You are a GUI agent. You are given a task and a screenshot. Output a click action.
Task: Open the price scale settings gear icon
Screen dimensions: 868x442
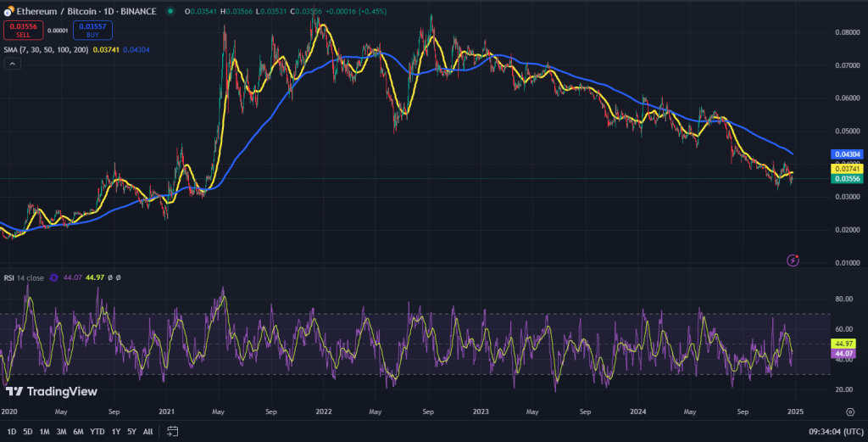pyautogui.click(x=849, y=411)
